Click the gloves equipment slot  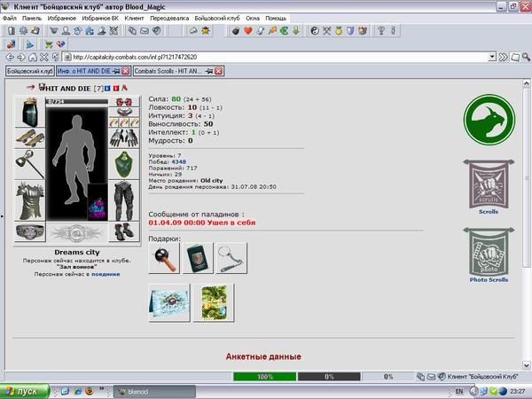[124, 137]
